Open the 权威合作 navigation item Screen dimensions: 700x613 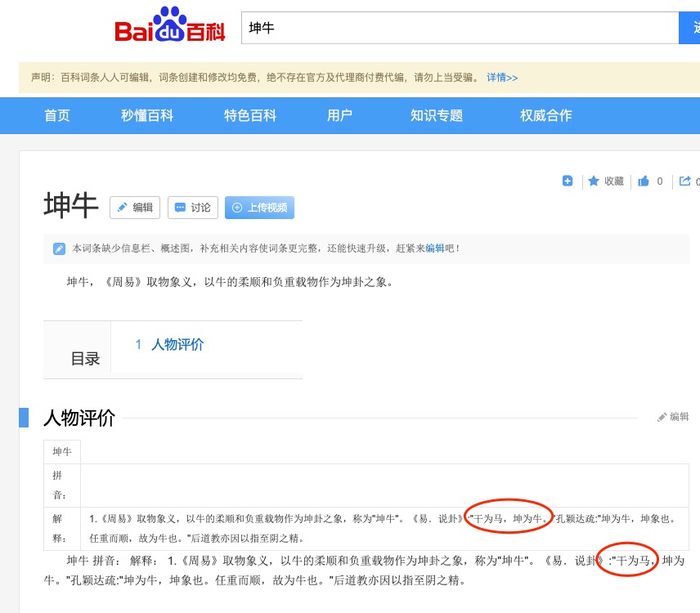(x=546, y=115)
